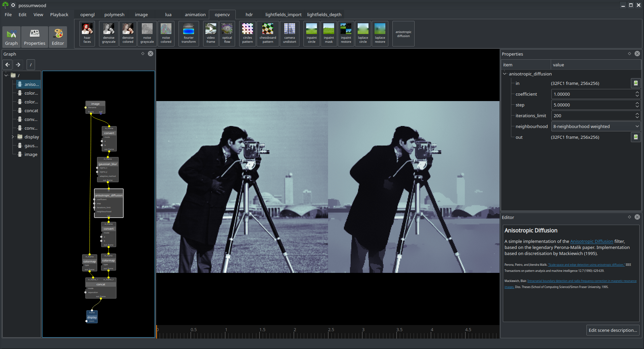
Task: Switch to the polymesh tab
Action: (115, 14)
